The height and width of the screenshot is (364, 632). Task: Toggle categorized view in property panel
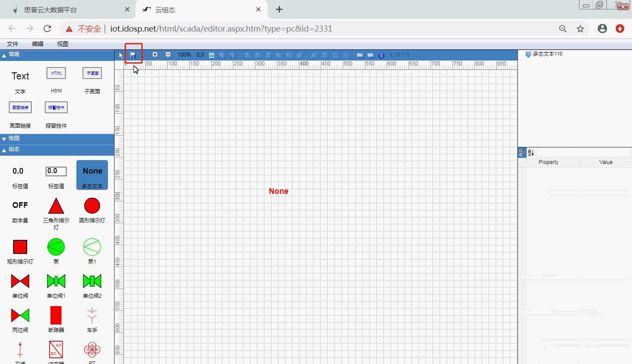coord(522,153)
